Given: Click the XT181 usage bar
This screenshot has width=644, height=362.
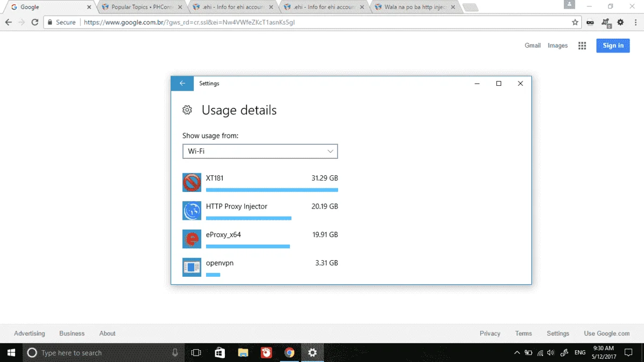Looking at the screenshot, I should click(272, 190).
